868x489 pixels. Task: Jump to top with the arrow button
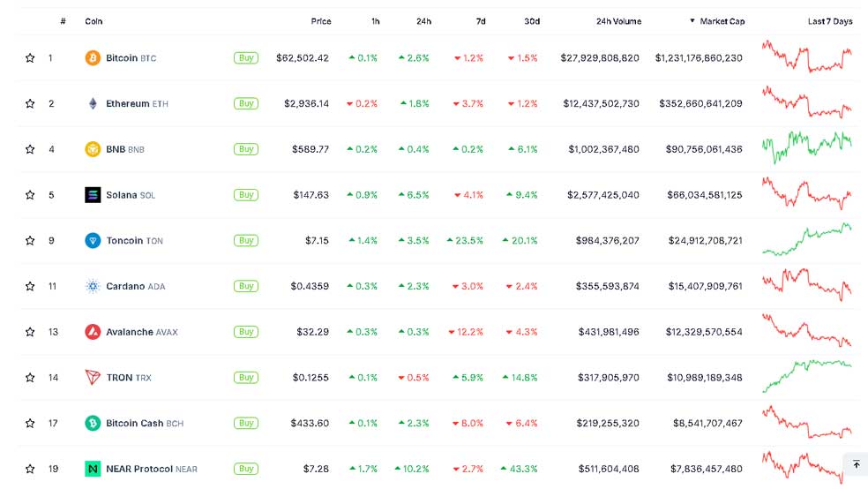(x=856, y=464)
